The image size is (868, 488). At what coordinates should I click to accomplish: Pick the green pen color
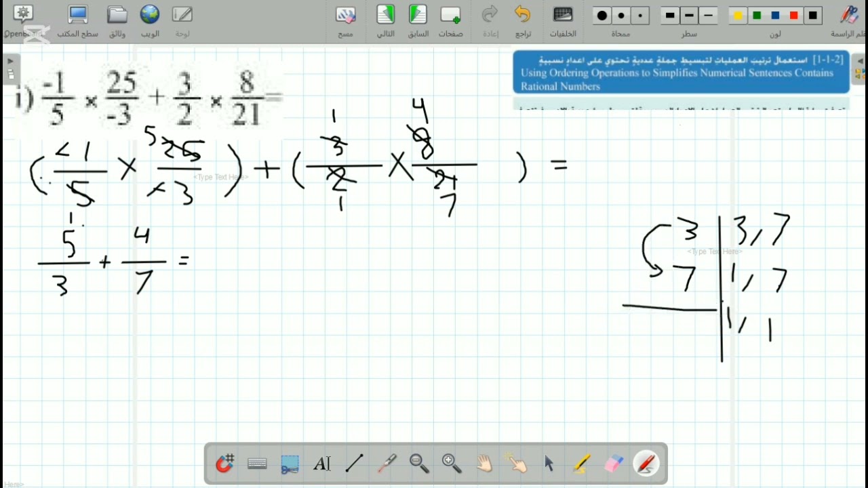(757, 16)
